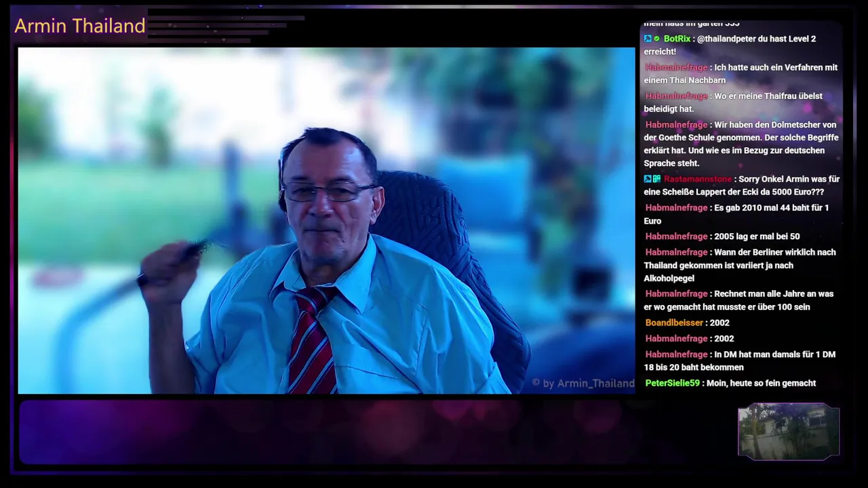This screenshot has width=868, height=488.
Task: Select the message text 'du hast Level 2 erreicht!'
Action: point(730,45)
